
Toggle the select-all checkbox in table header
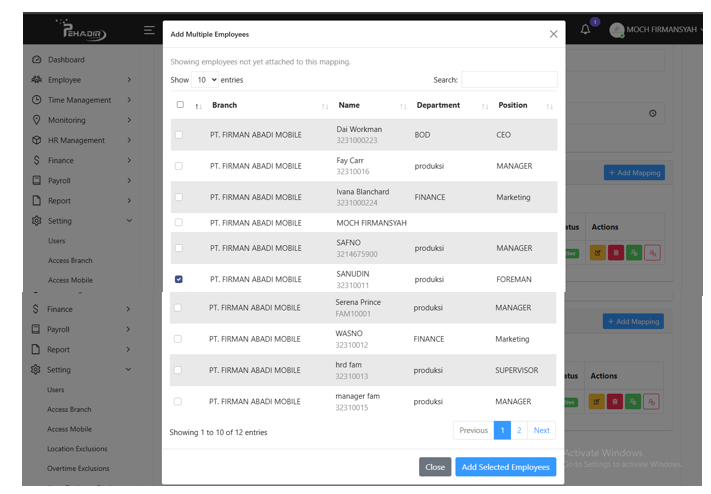pos(180,105)
